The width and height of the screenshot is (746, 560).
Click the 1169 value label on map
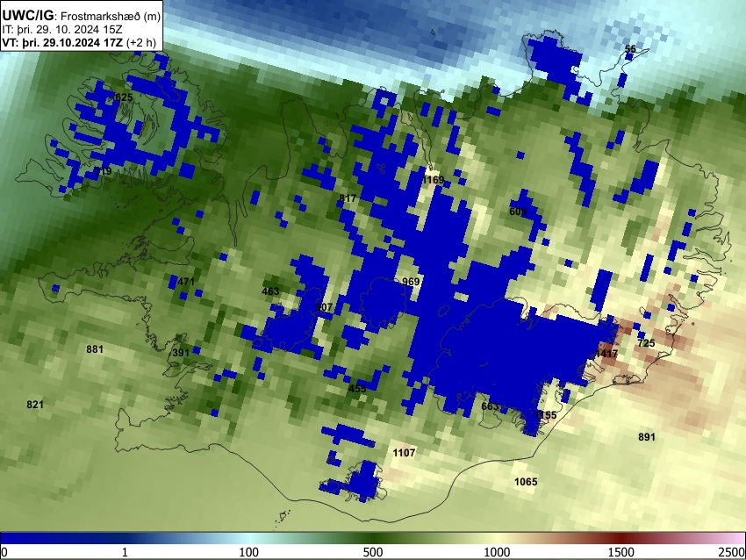click(x=433, y=180)
